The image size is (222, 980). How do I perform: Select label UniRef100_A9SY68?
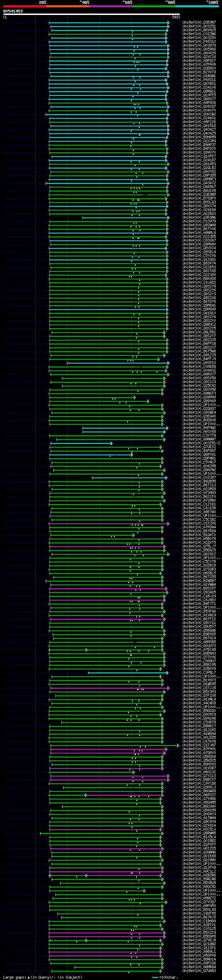199,432
